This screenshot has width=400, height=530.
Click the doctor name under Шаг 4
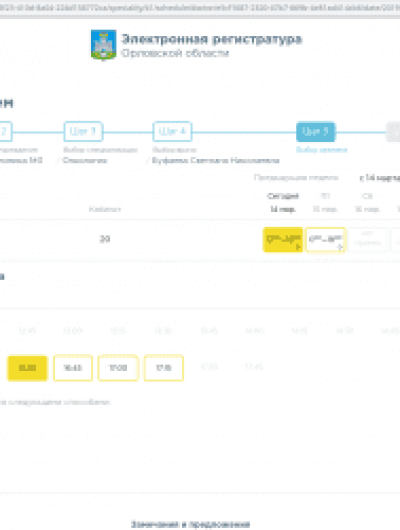(x=216, y=160)
